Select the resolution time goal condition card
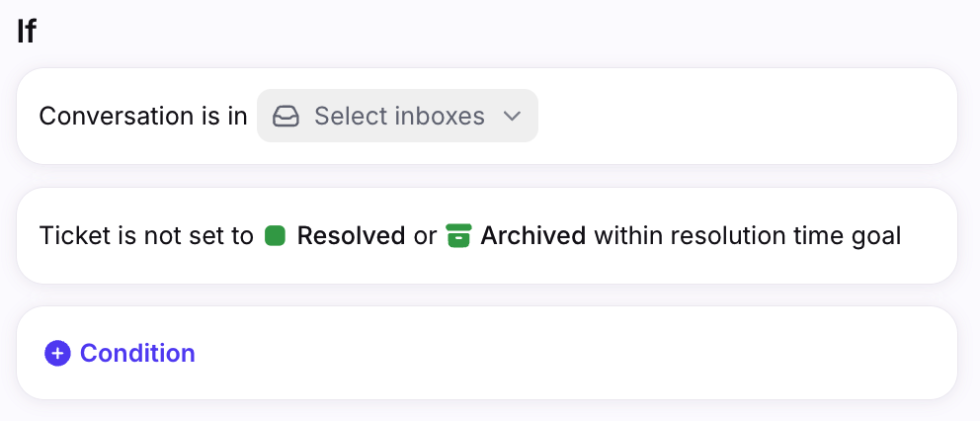The width and height of the screenshot is (980, 421). 487,236
